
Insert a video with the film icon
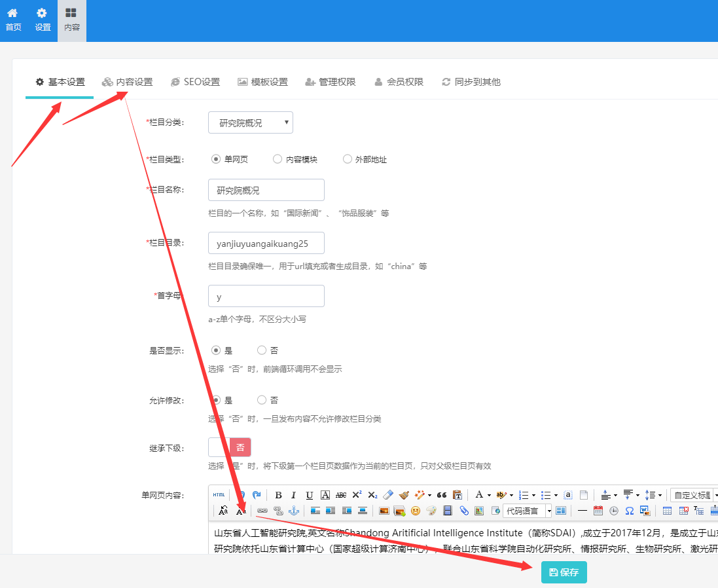[x=448, y=511]
